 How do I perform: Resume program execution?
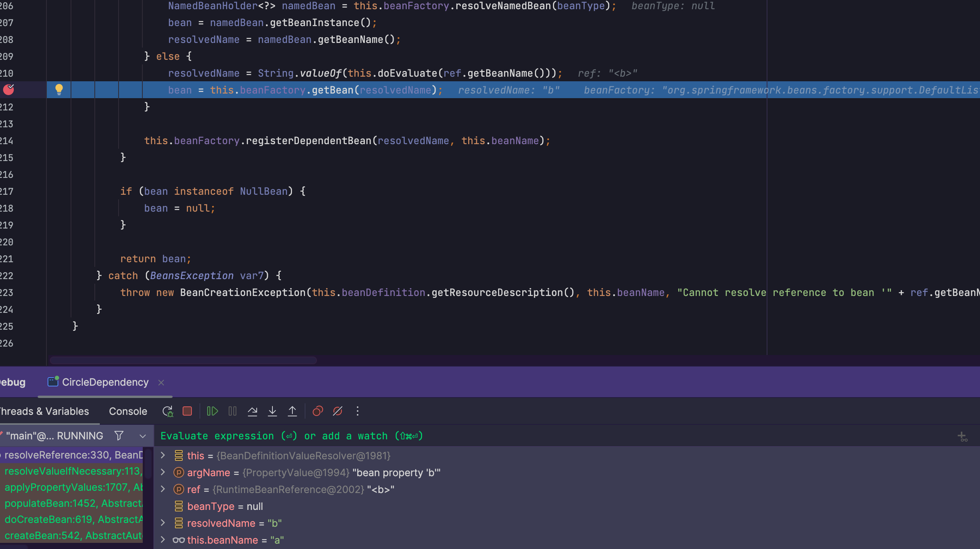click(212, 411)
